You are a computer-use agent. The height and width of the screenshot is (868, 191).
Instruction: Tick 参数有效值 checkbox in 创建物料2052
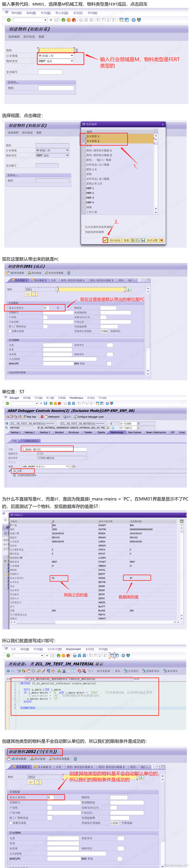(11, 823)
